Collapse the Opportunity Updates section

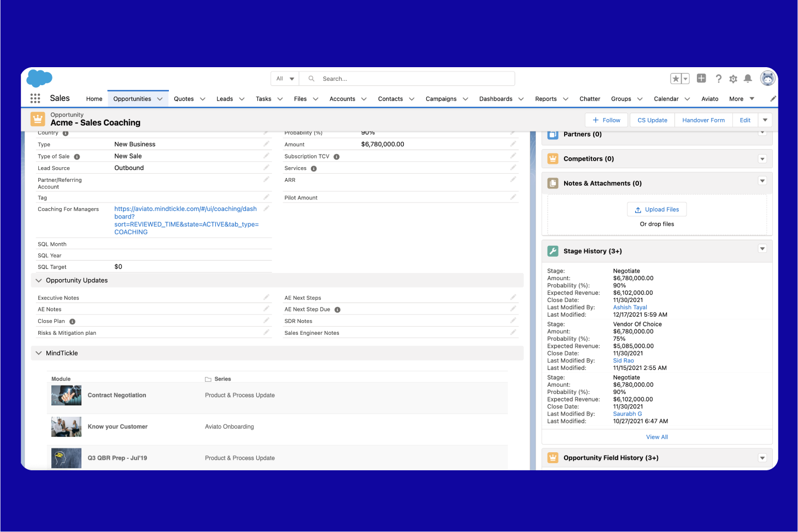(39, 280)
